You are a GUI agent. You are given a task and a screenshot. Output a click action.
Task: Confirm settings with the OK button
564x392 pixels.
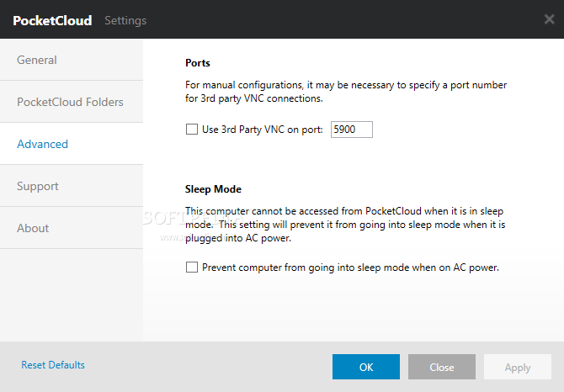(366, 367)
